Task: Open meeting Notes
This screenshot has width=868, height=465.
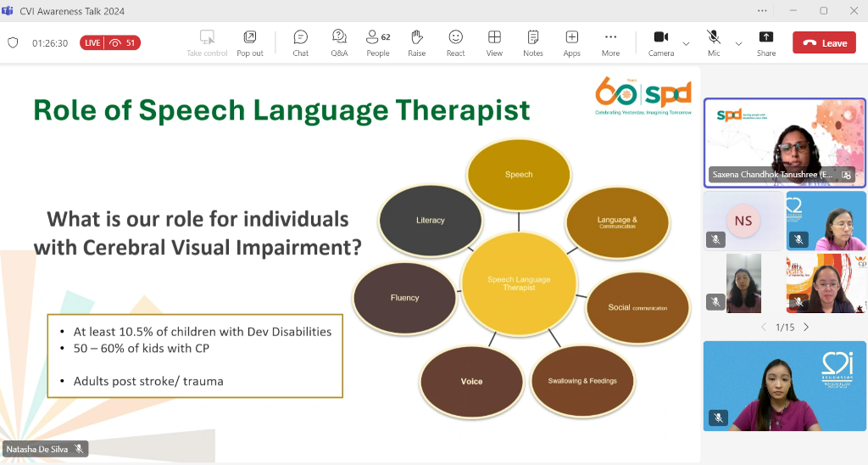Action: click(533, 42)
